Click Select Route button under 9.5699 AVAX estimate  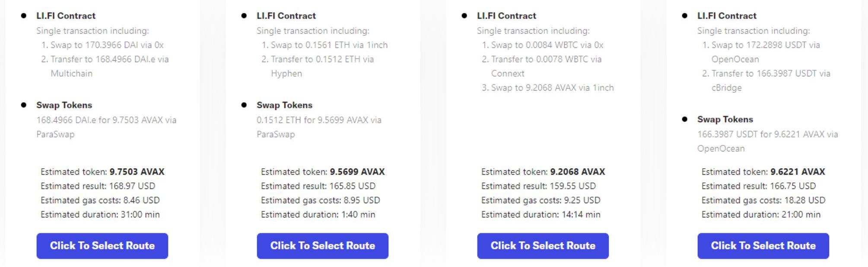(322, 246)
